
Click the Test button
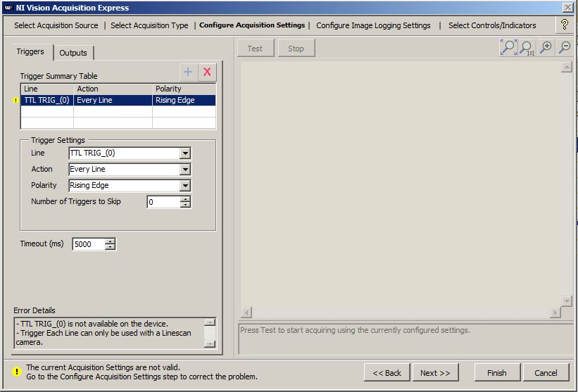click(x=256, y=49)
